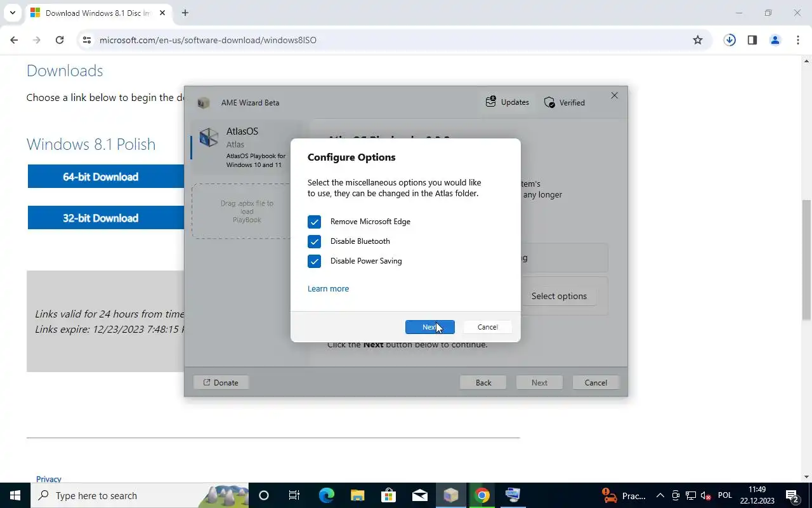Click Next in the Configure Options dialog
The image size is (812, 508).
click(429, 327)
